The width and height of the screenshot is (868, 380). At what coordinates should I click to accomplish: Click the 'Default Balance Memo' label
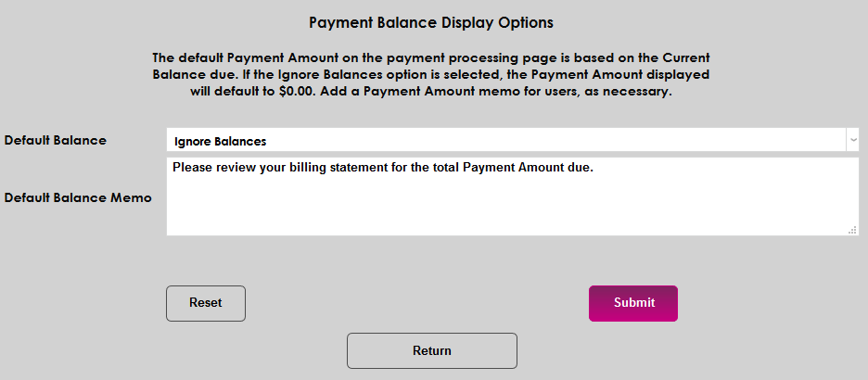78,197
